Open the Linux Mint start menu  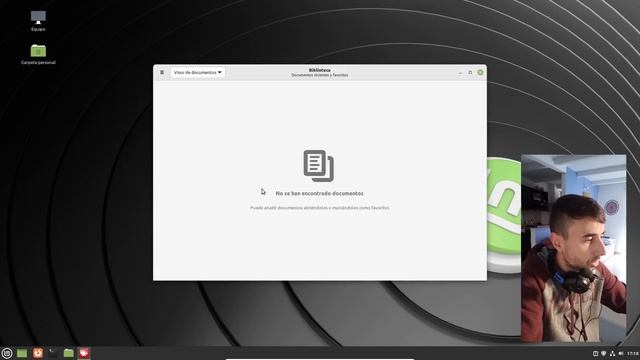tap(7, 353)
